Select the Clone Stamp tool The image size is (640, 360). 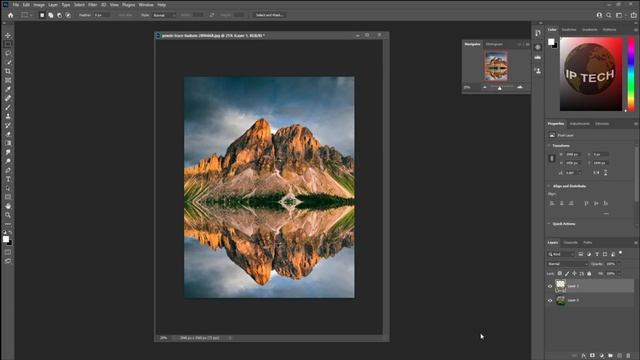click(8, 116)
